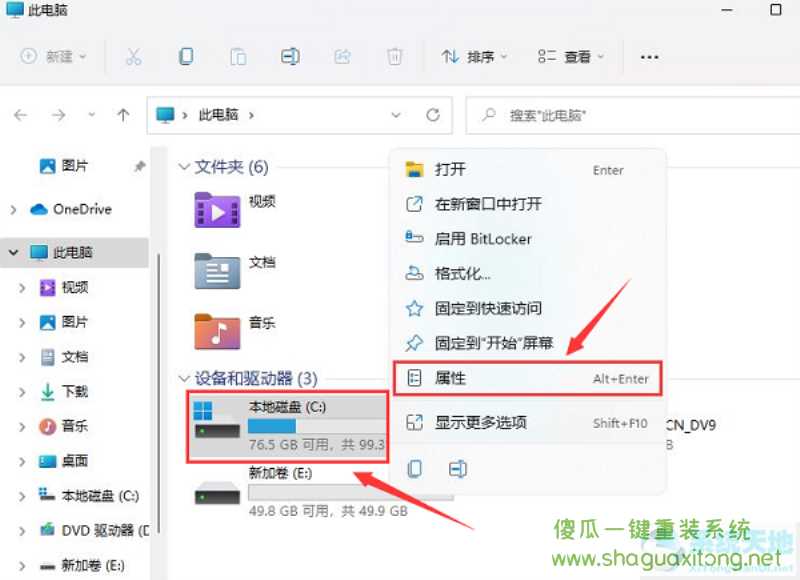This screenshot has height=580, width=800.
Task: Select pinned Pictures in sidebar top
Action: (x=63, y=166)
